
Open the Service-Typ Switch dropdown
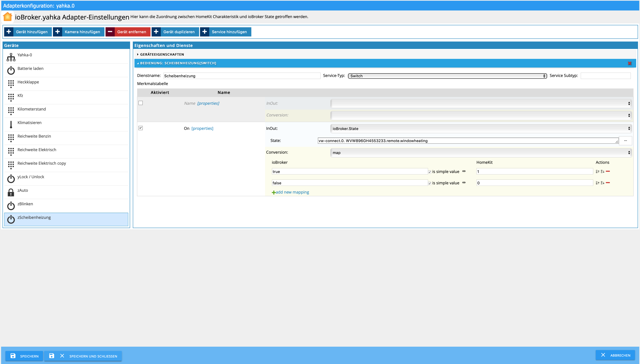[x=447, y=76]
